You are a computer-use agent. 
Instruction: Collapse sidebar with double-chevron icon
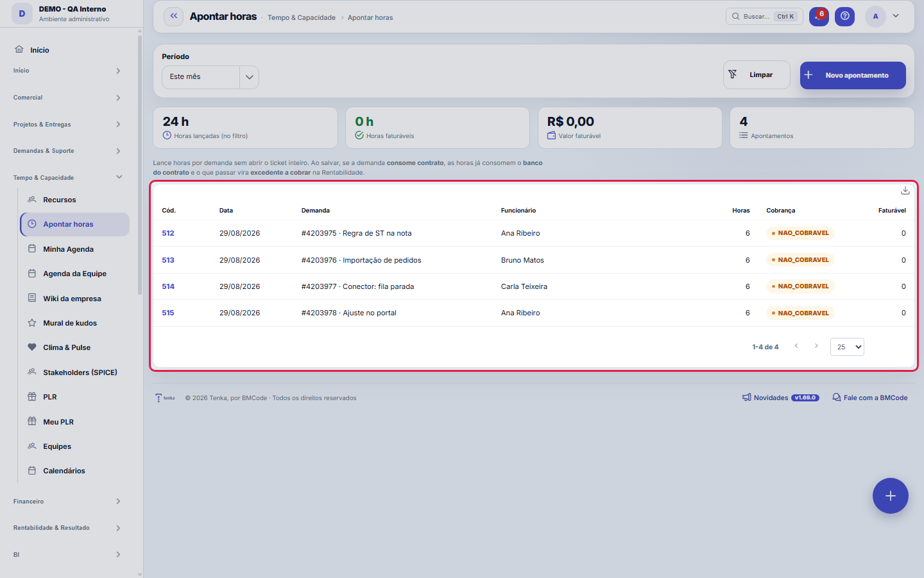point(174,17)
